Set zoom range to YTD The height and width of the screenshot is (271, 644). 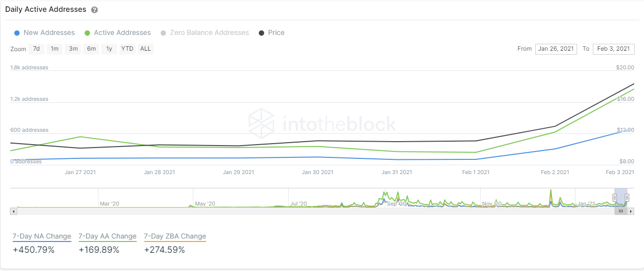(x=127, y=49)
